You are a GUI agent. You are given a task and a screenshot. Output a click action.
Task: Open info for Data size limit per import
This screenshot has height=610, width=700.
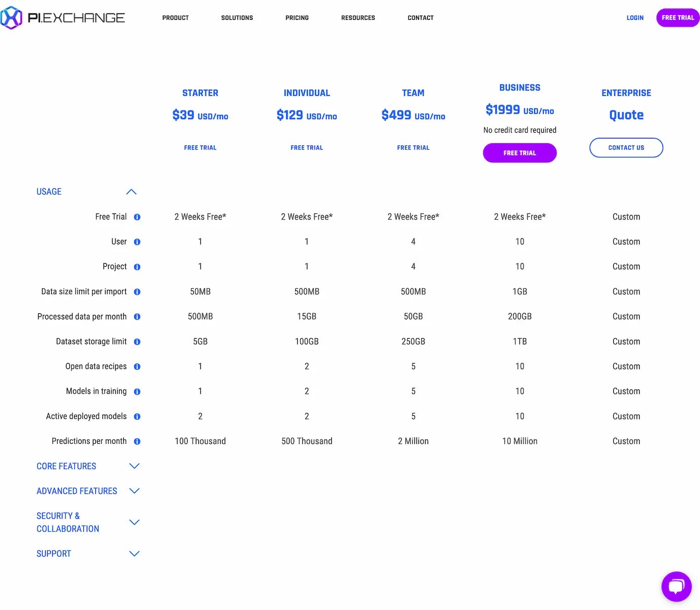pyautogui.click(x=137, y=292)
